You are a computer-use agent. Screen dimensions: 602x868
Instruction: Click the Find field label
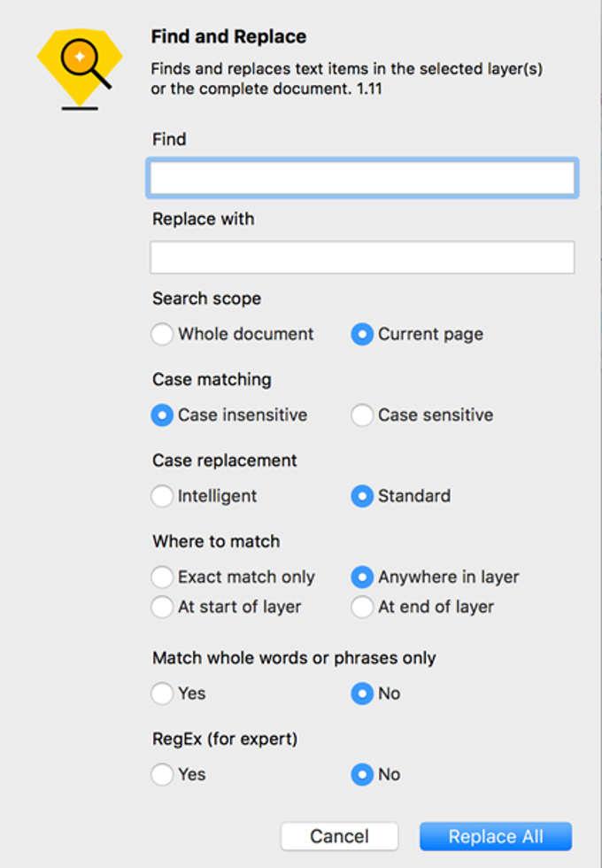(169, 139)
